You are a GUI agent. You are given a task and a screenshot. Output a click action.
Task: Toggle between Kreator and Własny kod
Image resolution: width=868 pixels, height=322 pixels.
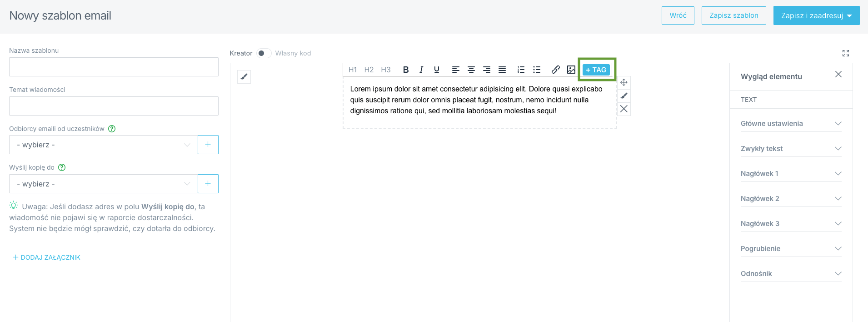[264, 53]
